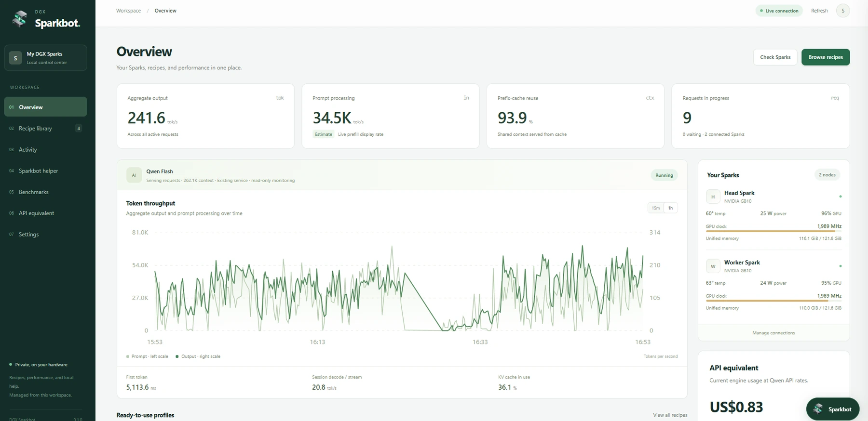Image resolution: width=868 pixels, height=421 pixels.
Task: Click the H badge of Head Spark
Action: 713,197
